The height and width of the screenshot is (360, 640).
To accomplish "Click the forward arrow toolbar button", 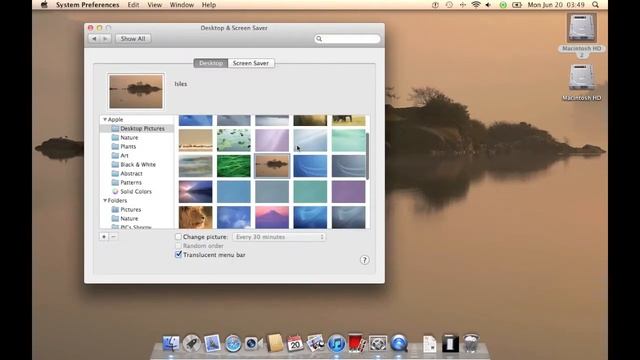I will click(x=105, y=38).
